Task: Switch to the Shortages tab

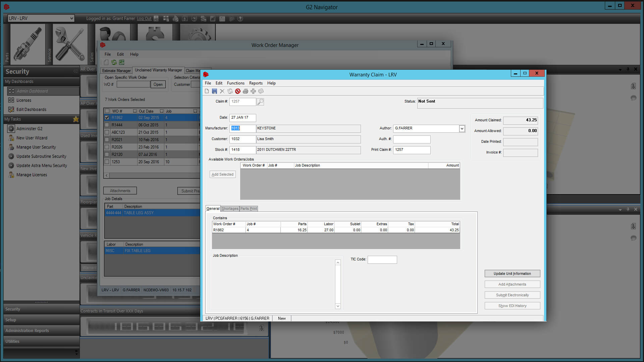Action: 230,208
